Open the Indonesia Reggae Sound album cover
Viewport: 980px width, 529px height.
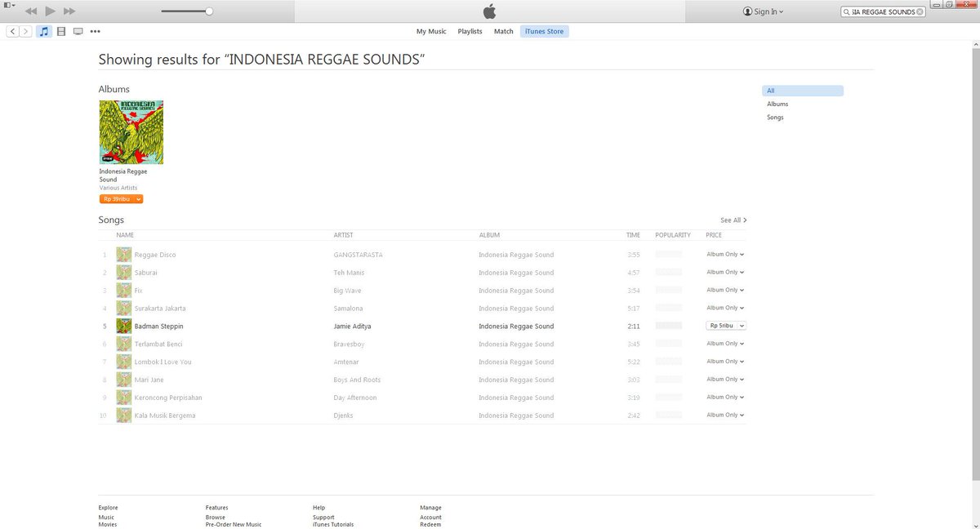pyautogui.click(x=131, y=132)
